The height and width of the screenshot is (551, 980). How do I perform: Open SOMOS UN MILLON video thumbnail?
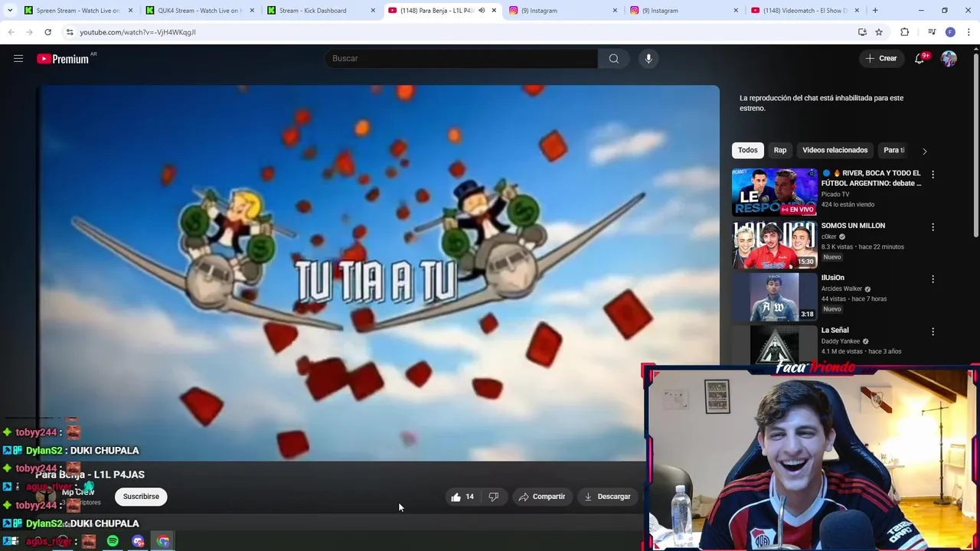tap(774, 245)
